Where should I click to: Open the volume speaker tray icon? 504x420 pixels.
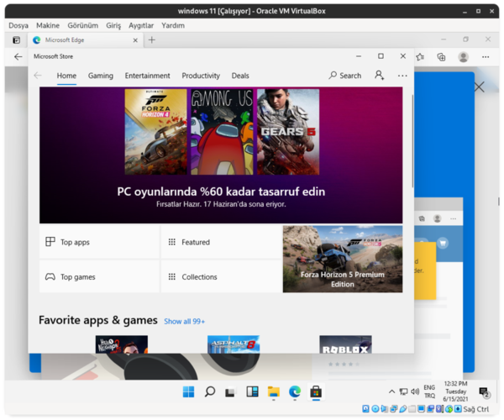click(x=415, y=391)
